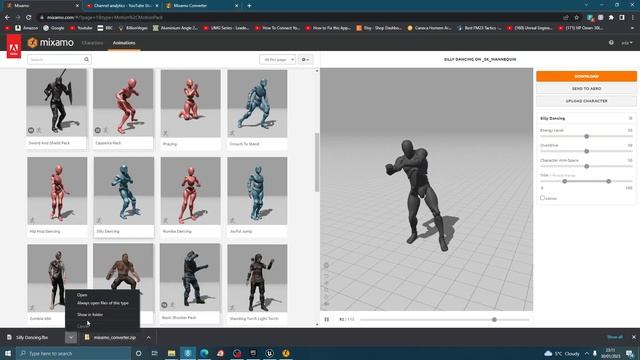Screen dimensions: 640x360
Task: Click the Overdrive slider handle
Action: pyautogui.click(x=587, y=151)
